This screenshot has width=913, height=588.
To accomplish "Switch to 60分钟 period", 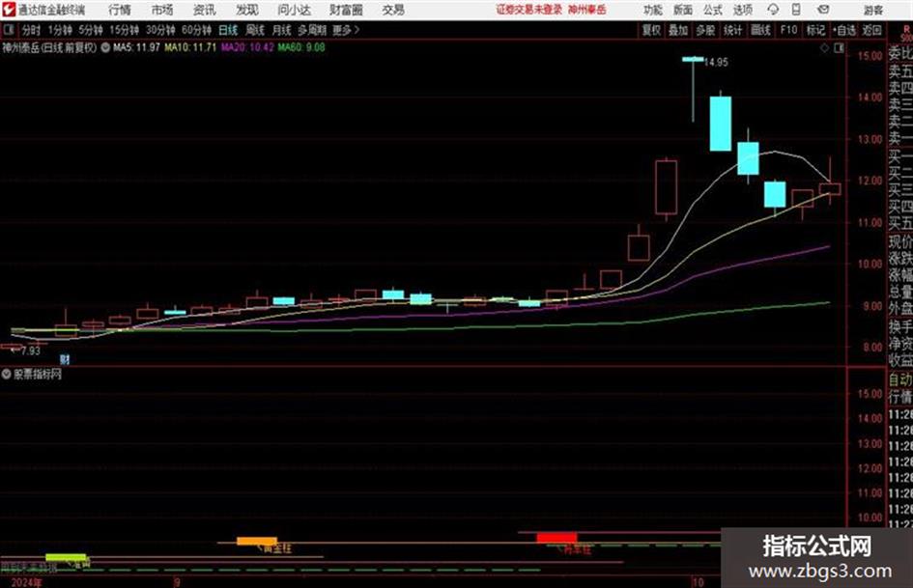I will coord(196,30).
